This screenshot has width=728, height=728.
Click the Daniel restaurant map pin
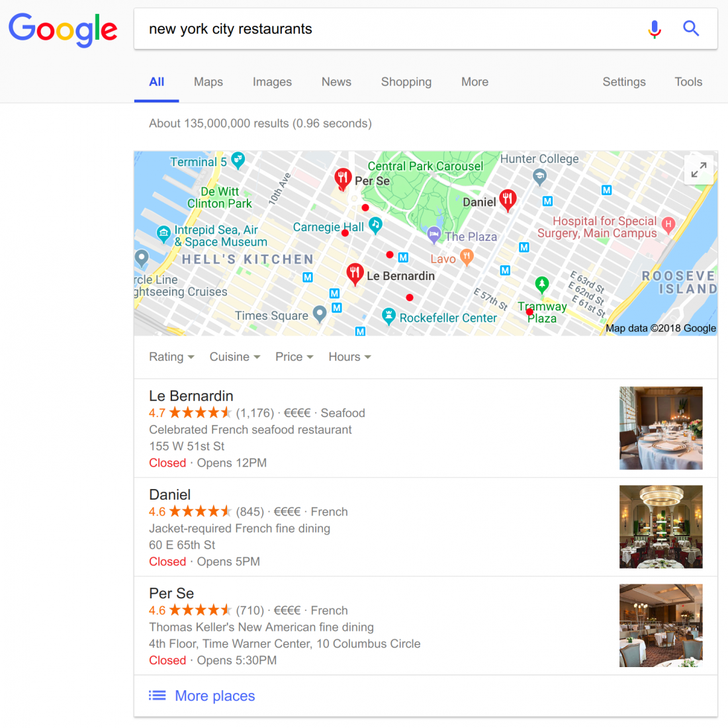click(x=508, y=201)
